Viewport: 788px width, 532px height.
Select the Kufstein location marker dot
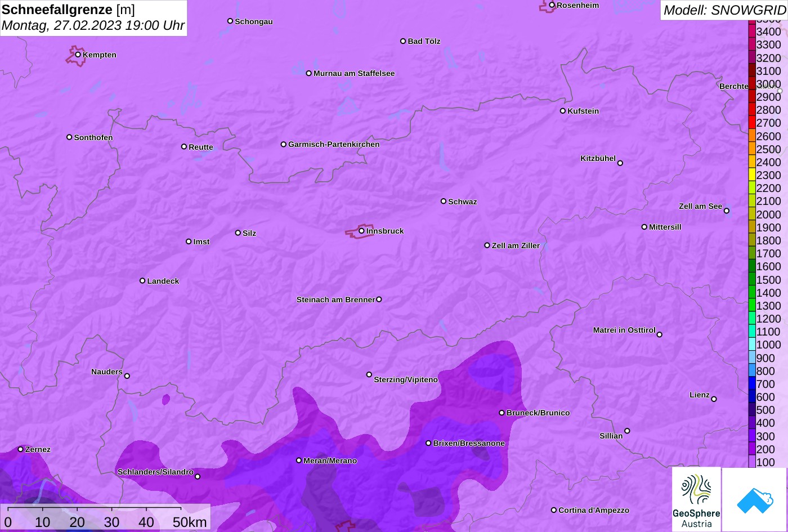pyautogui.click(x=563, y=111)
